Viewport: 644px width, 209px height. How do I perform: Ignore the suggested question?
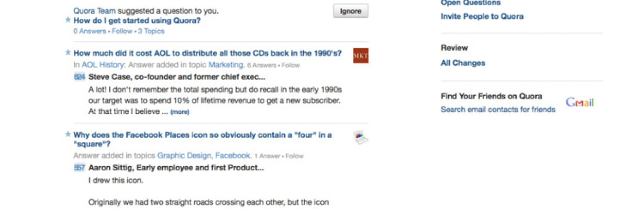pos(350,11)
